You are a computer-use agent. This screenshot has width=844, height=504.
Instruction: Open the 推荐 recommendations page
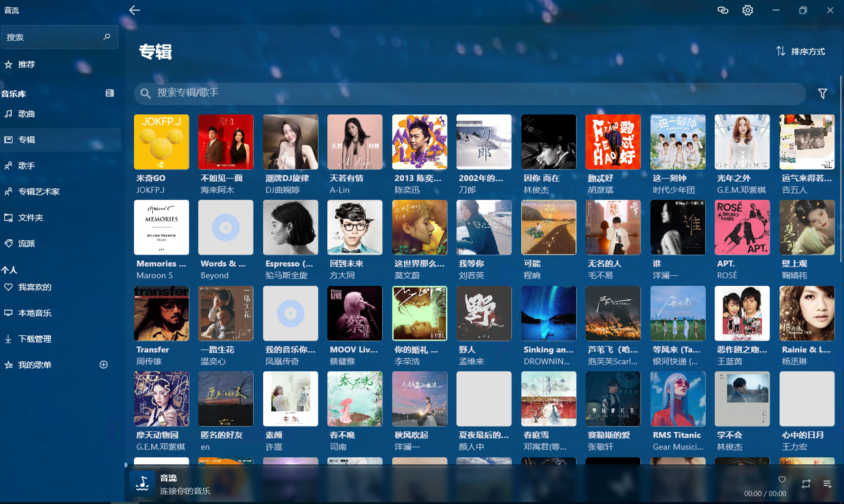point(60,65)
